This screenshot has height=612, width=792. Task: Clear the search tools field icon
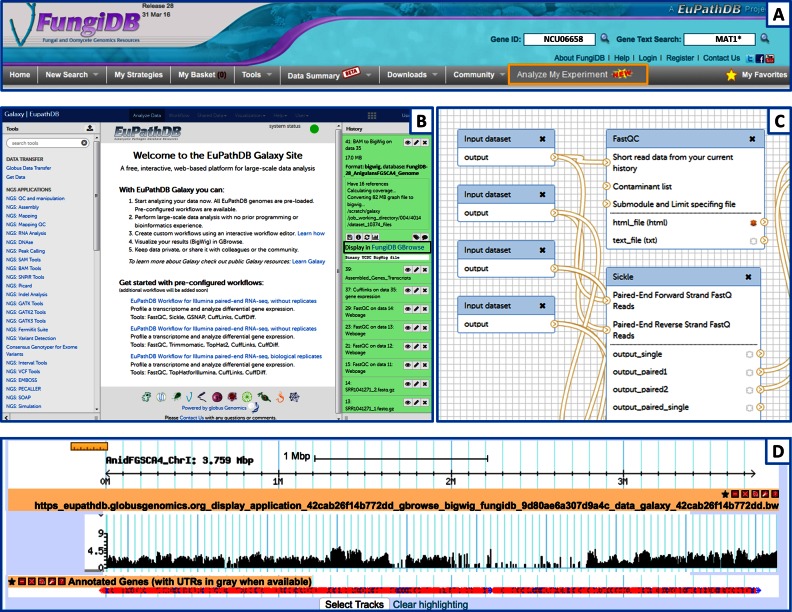click(x=84, y=143)
